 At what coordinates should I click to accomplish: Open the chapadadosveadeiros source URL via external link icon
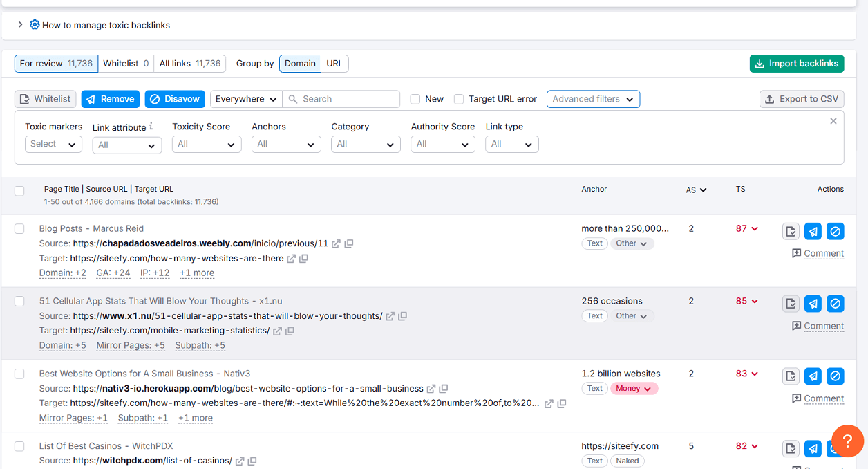(336, 243)
